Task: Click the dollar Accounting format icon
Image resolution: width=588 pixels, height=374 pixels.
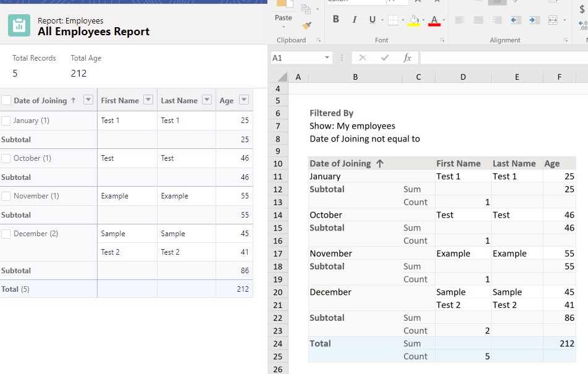Action: pos(582,9)
